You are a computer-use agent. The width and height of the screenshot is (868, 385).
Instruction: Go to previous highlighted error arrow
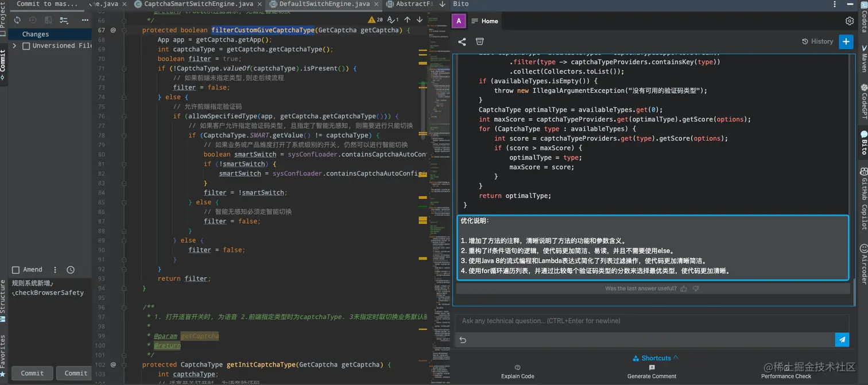pos(407,20)
